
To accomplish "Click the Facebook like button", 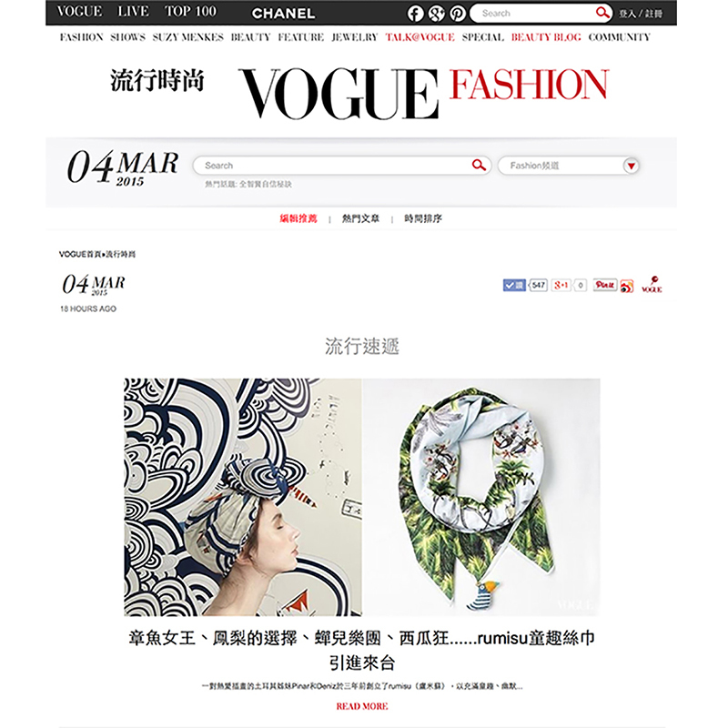I will click(514, 285).
